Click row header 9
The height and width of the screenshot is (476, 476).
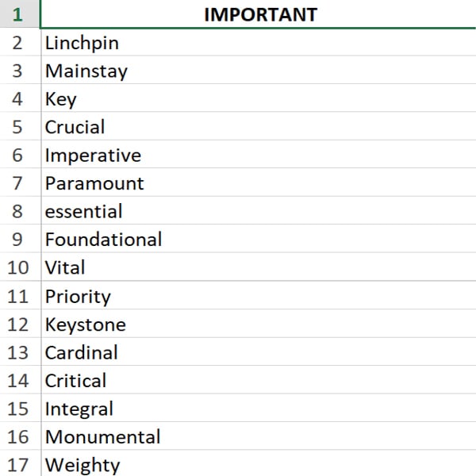pos(20,239)
